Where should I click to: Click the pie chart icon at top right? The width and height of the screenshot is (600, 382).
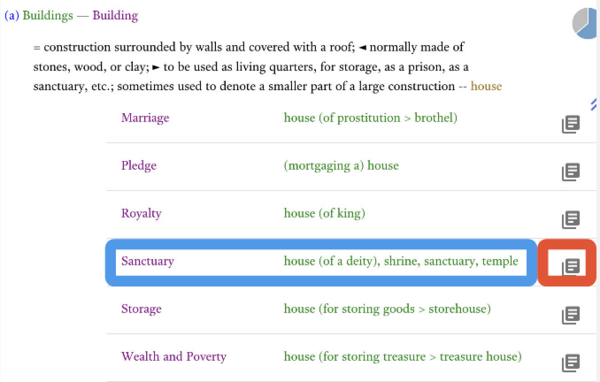click(x=585, y=23)
